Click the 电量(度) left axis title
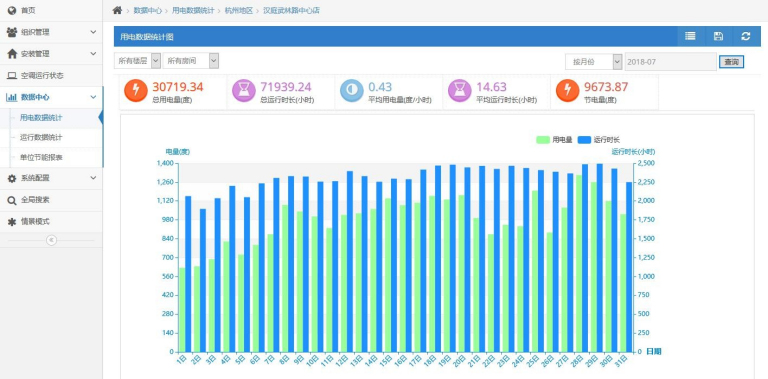This screenshot has height=379, width=768. point(177,152)
